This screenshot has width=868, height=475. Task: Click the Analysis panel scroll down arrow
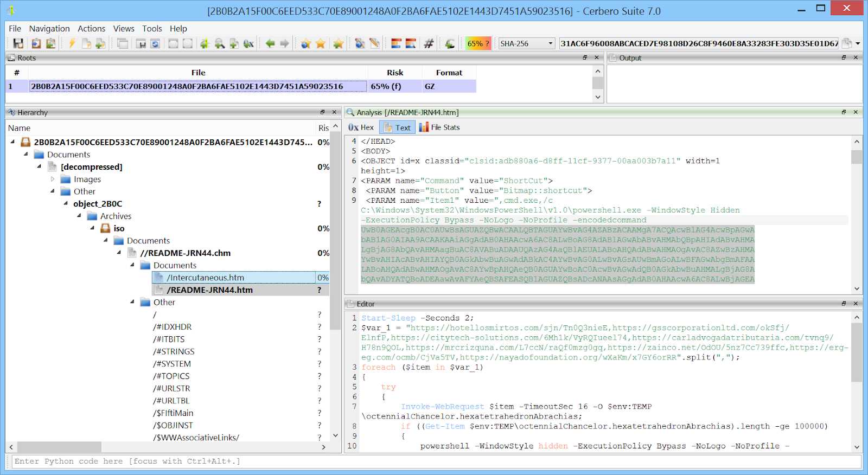tap(857, 289)
